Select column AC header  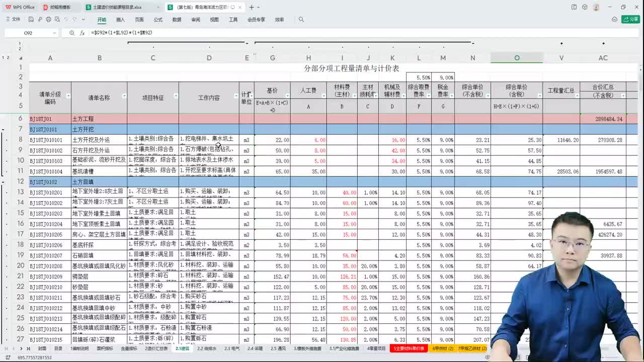click(x=603, y=58)
